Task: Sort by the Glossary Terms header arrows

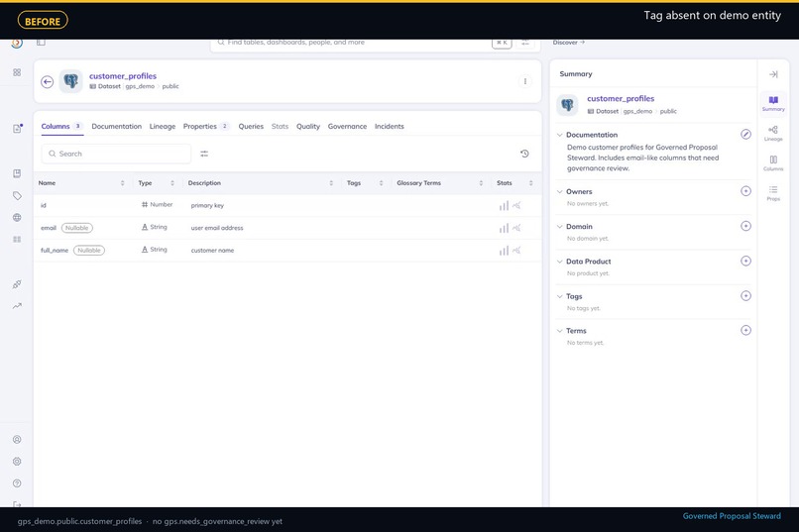Action: pos(481,183)
